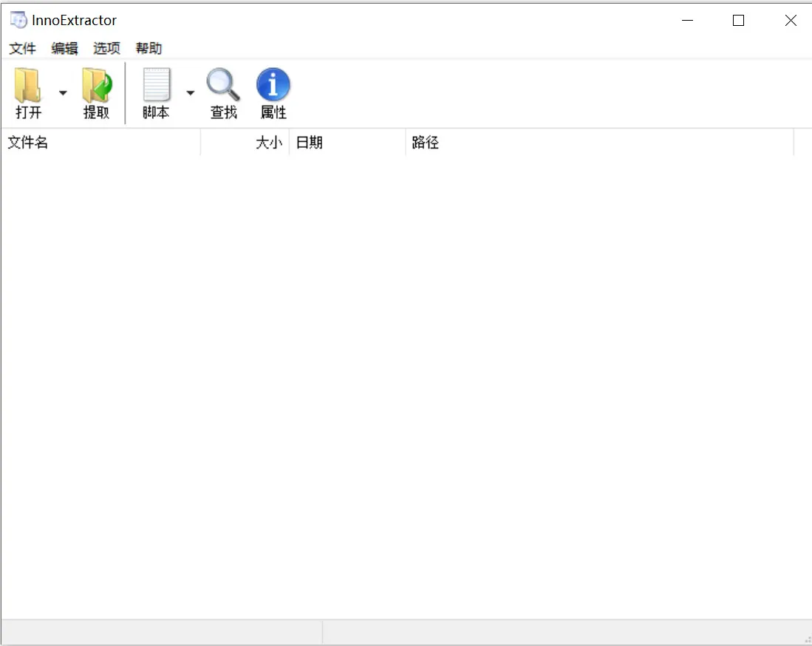Open the 文件 (File) menu
This screenshot has width=812, height=646.
click(x=22, y=48)
